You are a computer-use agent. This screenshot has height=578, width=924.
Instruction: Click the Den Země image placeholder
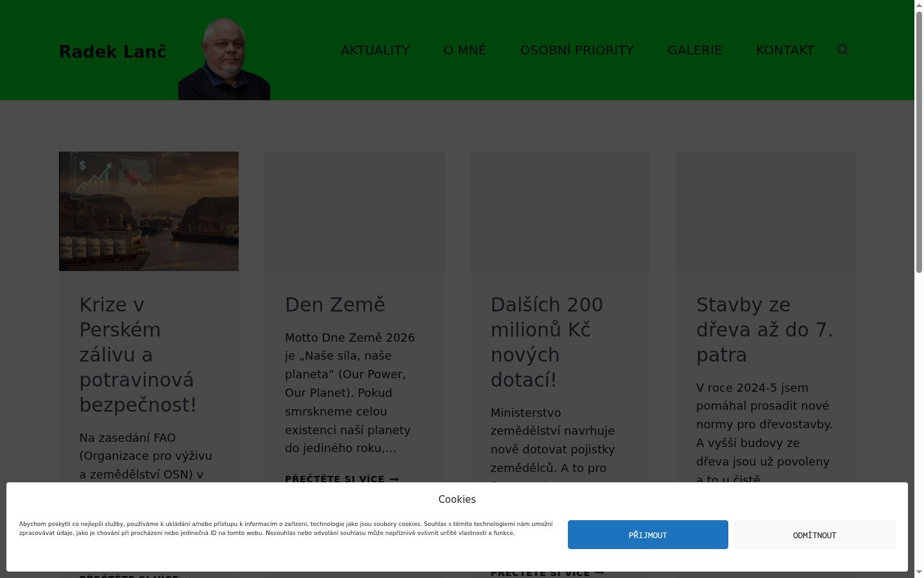coord(354,211)
